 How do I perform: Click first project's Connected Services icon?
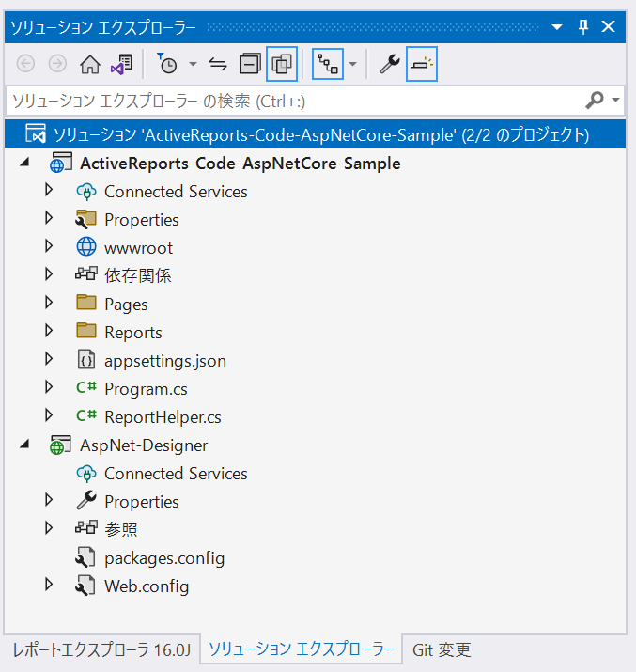click(86, 191)
